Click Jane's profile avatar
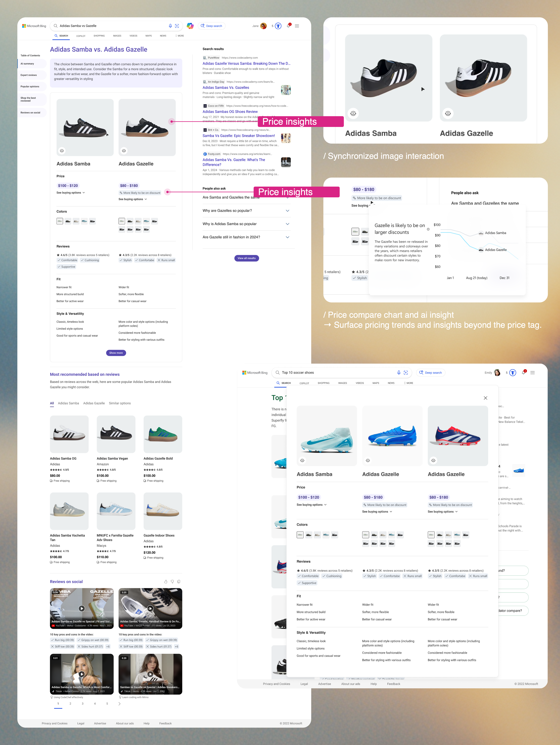The width and height of the screenshot is (560, 745). pyautogui.click(x=264, y=26)
